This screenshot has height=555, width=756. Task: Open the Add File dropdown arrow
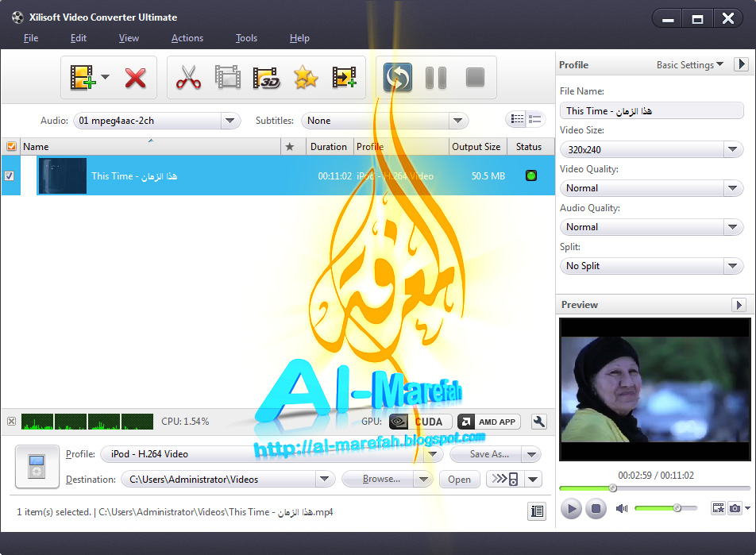pyautogui.click(x=105, y=77)
